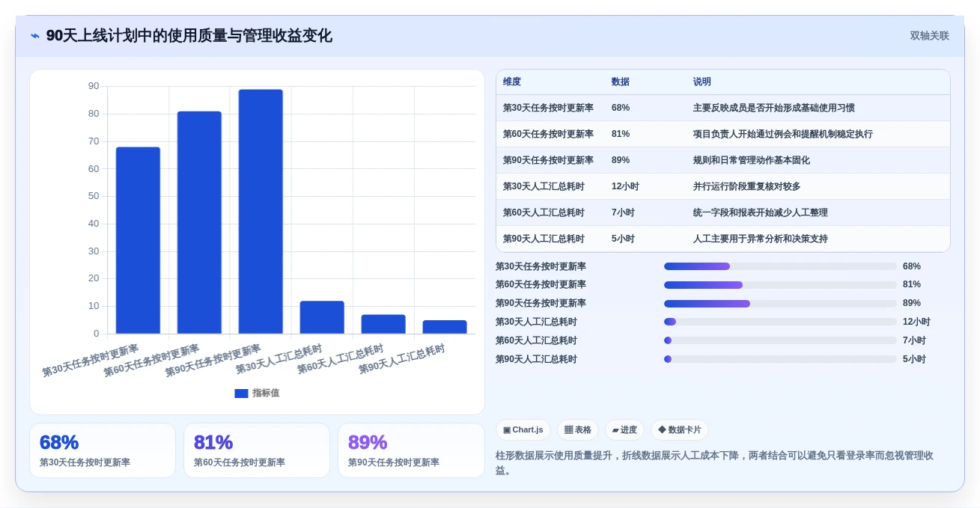Select table cell 第90天任务按时更新率
The image size is (980, 508).
(548, 160)
